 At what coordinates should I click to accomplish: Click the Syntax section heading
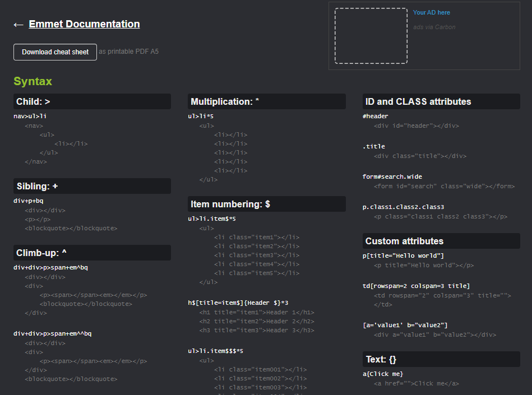[33, 81]
